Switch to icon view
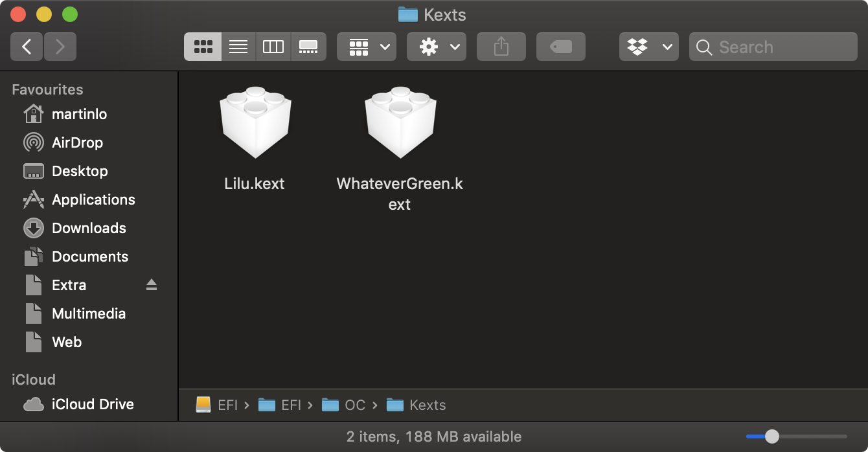This screenshot has height=452, width=868. 203,47
